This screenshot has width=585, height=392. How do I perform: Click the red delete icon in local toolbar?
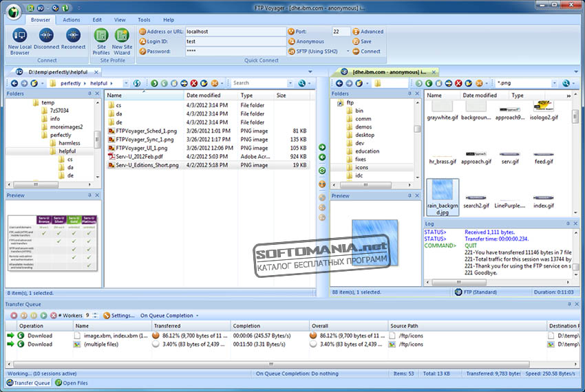193,83
